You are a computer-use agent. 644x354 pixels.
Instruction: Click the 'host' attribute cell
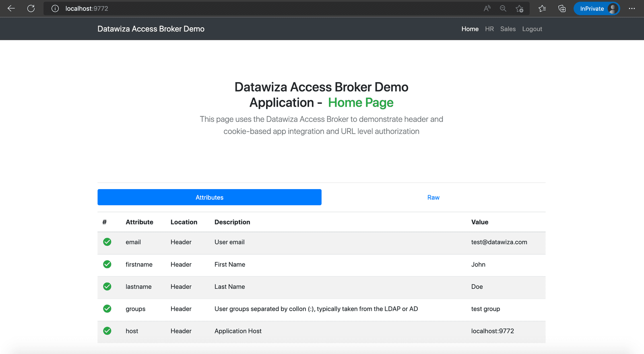point(132,331)
